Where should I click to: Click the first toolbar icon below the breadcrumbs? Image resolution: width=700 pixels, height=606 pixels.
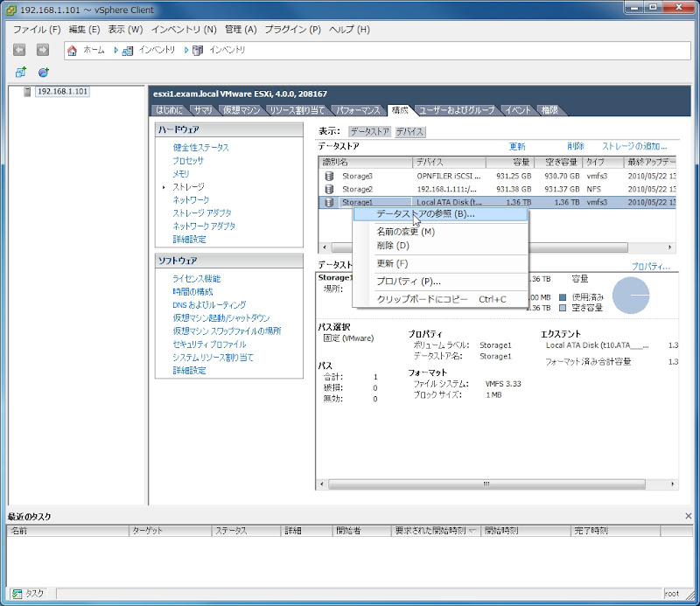tap(19, 73)
